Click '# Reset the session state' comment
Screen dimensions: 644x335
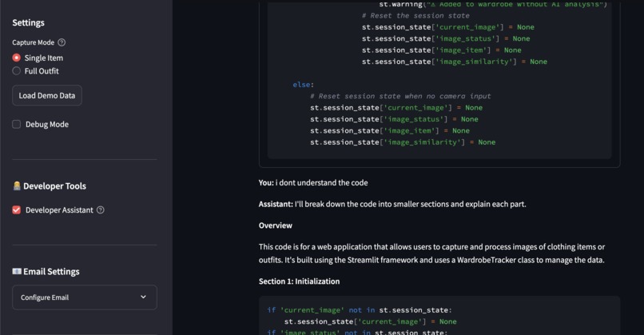point(415,16)
